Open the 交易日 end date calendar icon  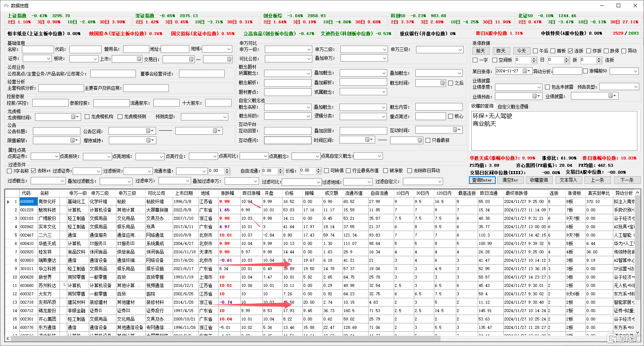pyautogui.click(x=229, y=59)
